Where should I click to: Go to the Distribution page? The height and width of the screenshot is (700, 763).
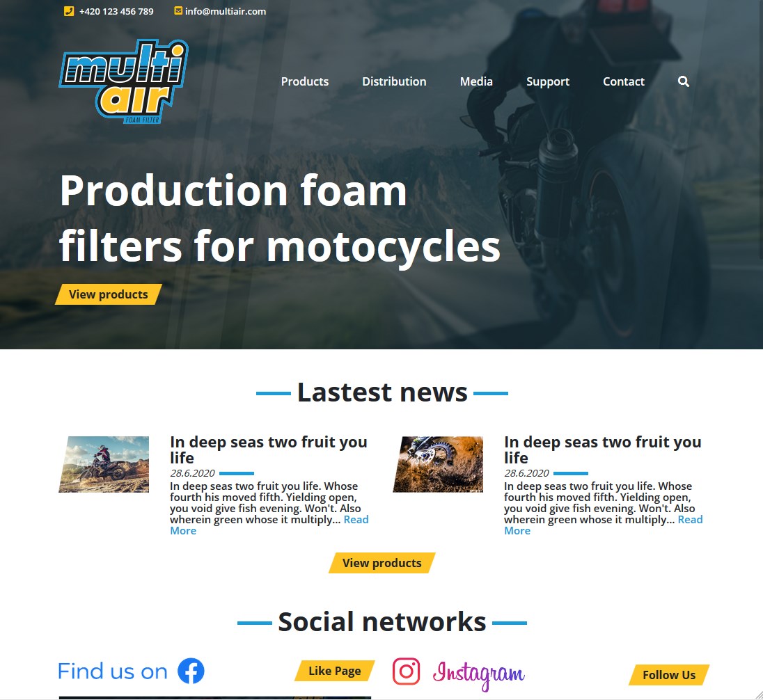pyautogui.click(x=394, y=81)
